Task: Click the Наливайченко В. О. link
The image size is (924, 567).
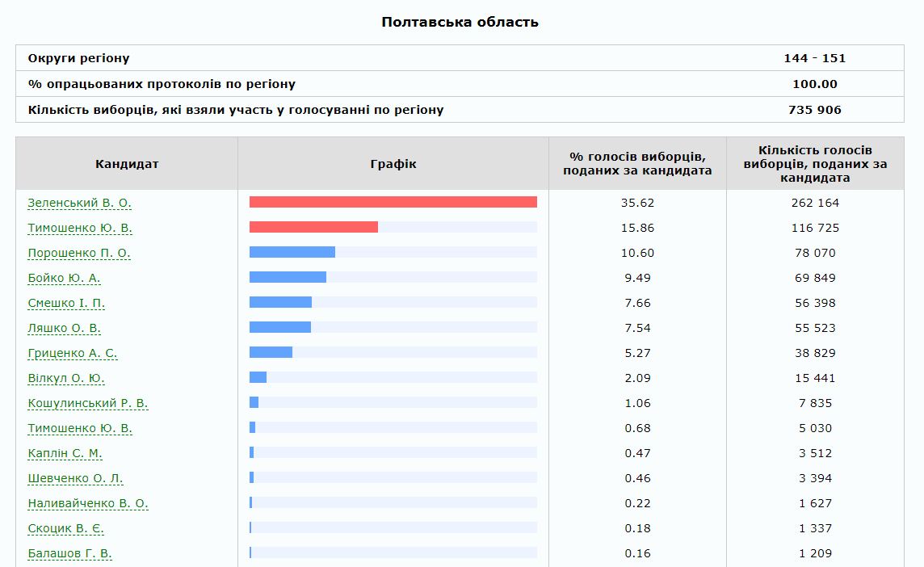Action: point(87,503)
